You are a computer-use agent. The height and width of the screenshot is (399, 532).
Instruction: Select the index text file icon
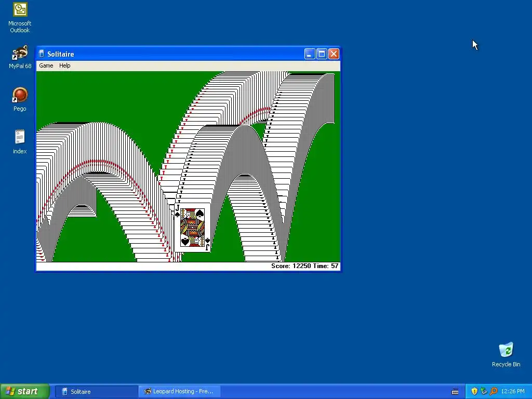20,142
